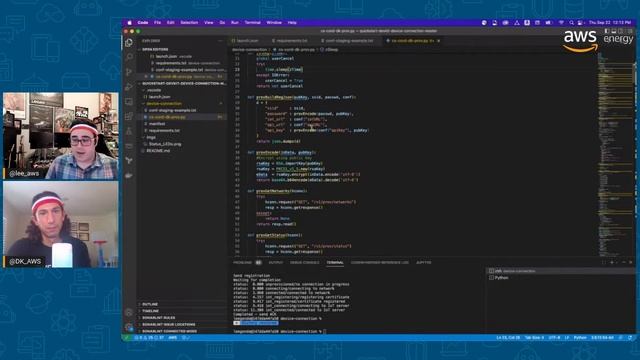Open the Run menu
The image size is (640, 360).
click(x=235, y=23)
